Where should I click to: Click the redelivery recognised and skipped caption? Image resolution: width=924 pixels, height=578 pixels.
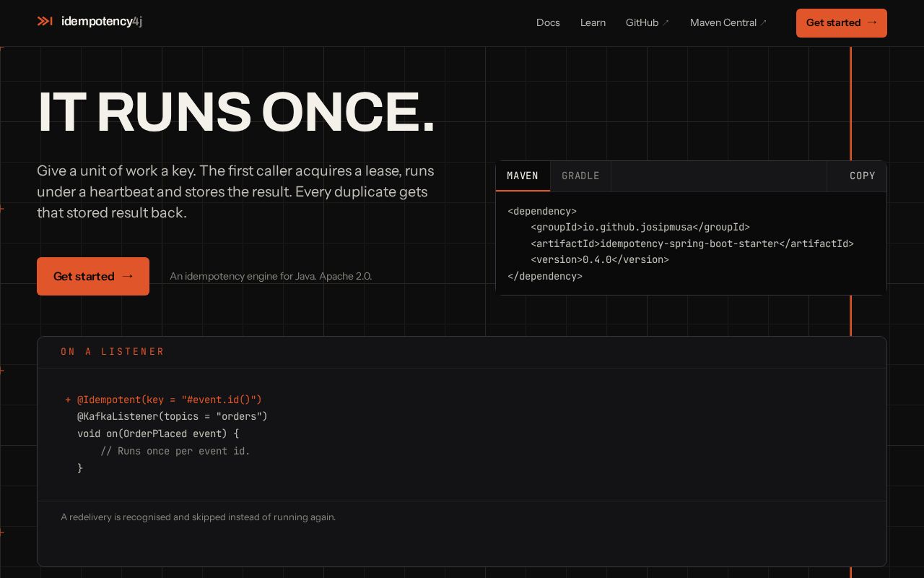coord(199,517)
